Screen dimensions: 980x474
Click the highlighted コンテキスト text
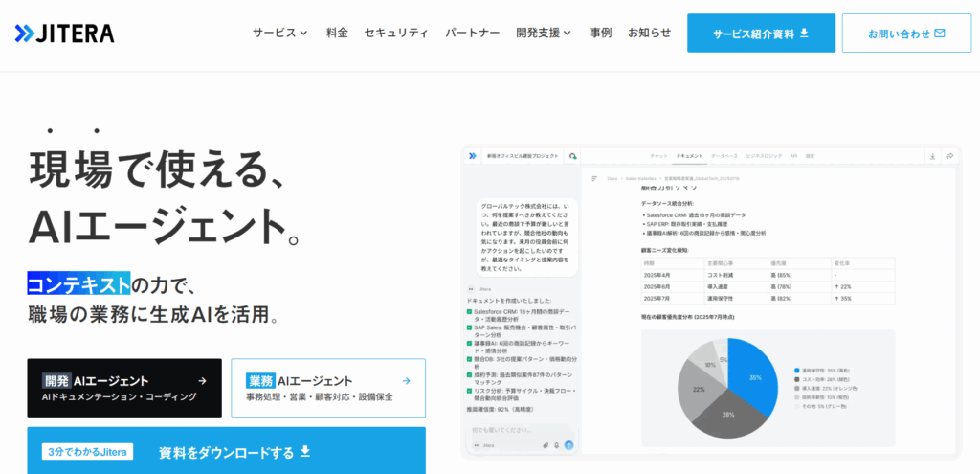78,283
